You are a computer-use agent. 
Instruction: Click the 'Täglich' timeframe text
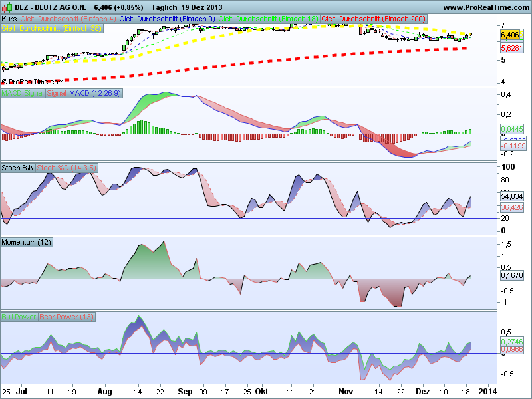164,7
